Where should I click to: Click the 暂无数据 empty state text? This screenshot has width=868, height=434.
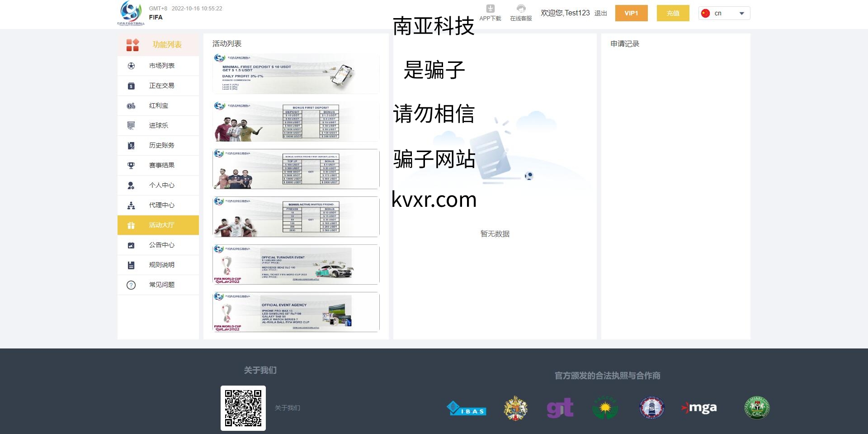coord(495,234)
